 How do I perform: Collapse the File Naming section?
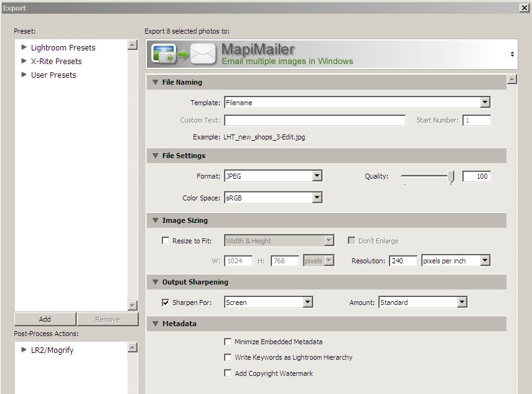156,82
